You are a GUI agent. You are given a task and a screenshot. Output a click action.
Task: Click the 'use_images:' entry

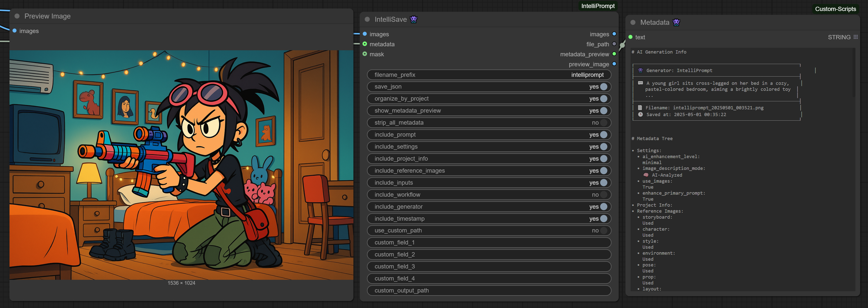[657, 181]
